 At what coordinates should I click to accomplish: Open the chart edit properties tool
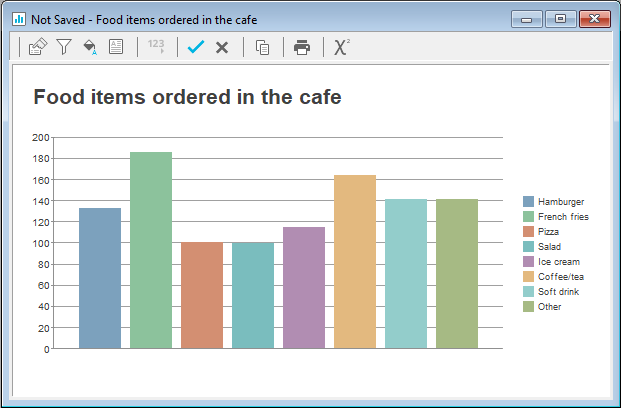[38, 47]
